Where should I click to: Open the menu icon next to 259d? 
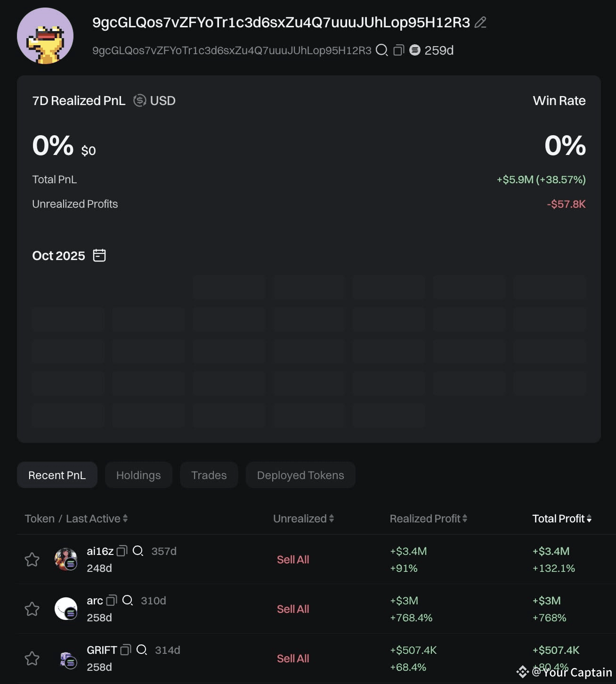[x=414, y=50]
